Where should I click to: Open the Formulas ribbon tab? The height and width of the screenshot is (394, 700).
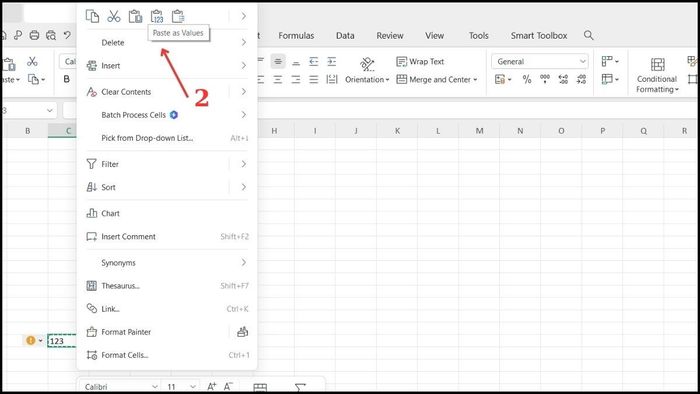[x=296, y=36]
